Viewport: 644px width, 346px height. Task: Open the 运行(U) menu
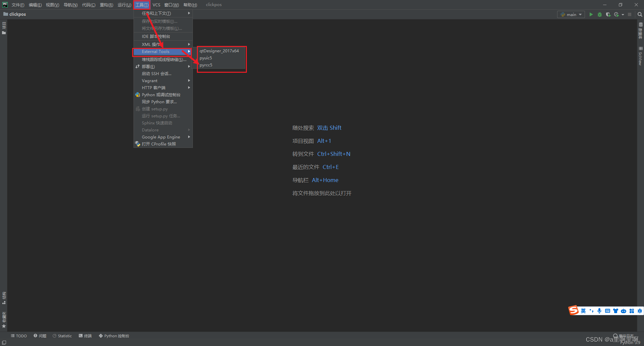[x=124, y=5]
